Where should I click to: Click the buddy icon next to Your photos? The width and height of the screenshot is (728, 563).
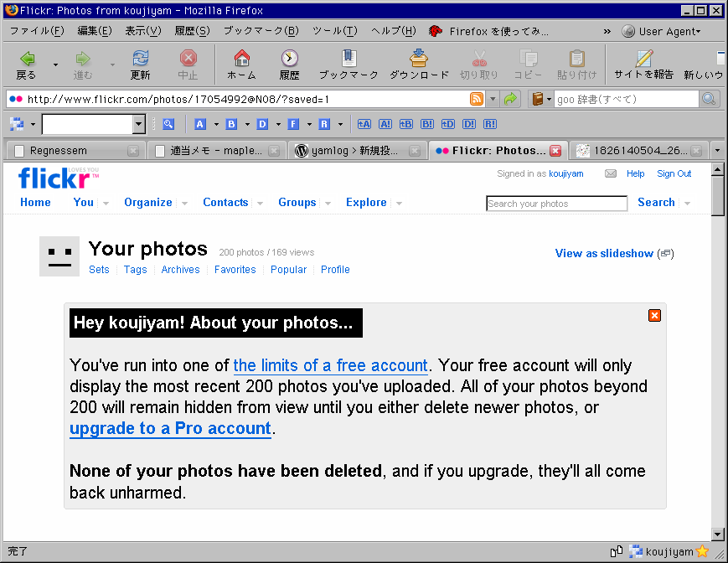59,256
